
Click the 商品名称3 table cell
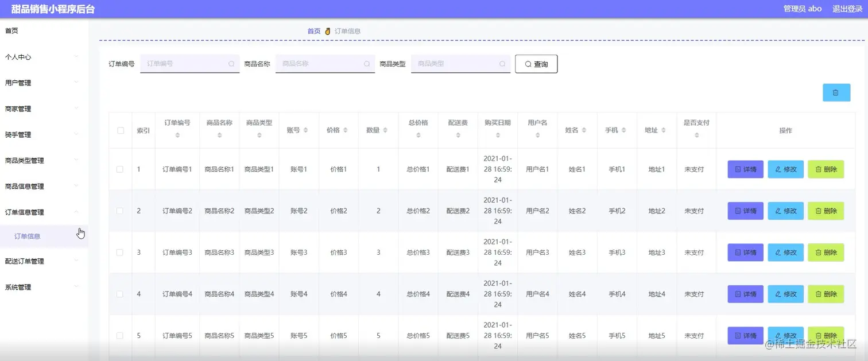coord(219,253)
